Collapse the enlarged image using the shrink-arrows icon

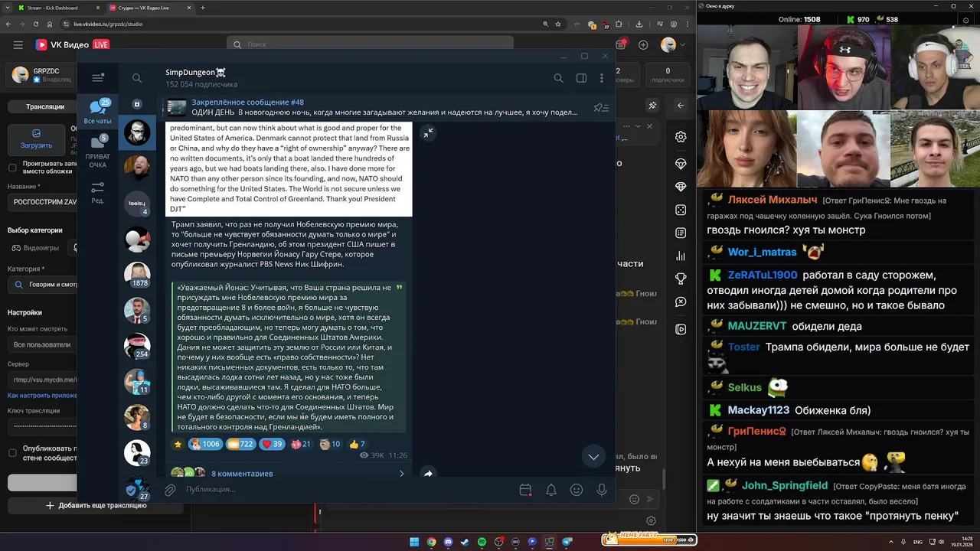428,132
